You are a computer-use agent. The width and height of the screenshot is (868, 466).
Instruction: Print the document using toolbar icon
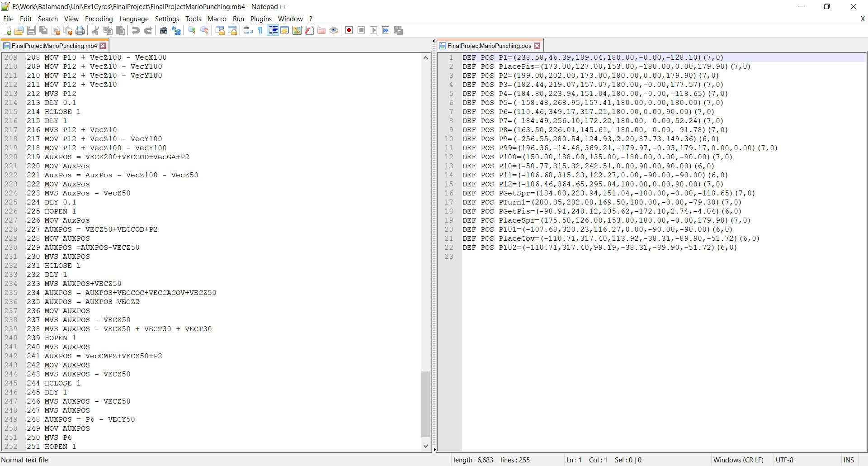coord(80,30)
